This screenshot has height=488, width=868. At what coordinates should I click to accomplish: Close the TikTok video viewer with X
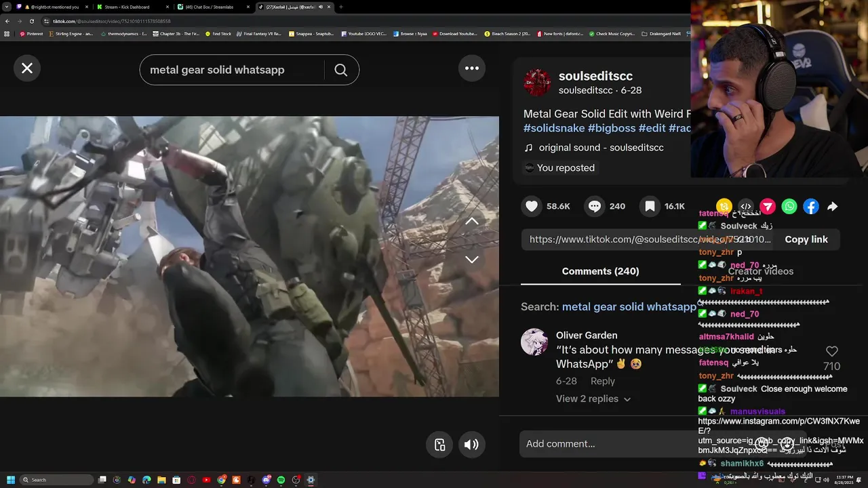[27, 68]
